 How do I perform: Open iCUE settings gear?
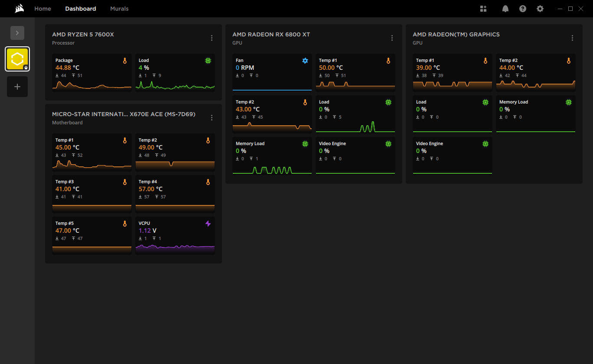point(540,9)
